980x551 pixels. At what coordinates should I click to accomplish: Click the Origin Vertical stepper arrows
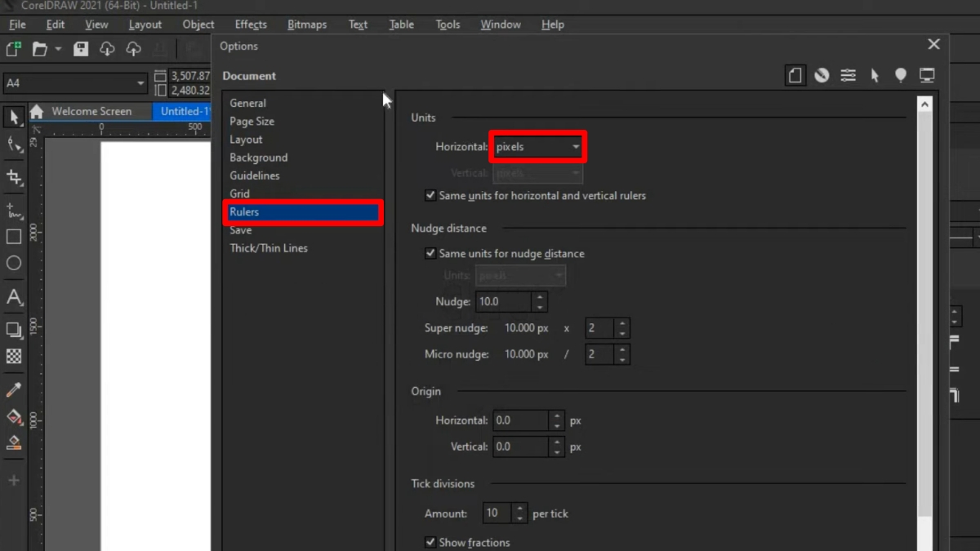point(557,447)
